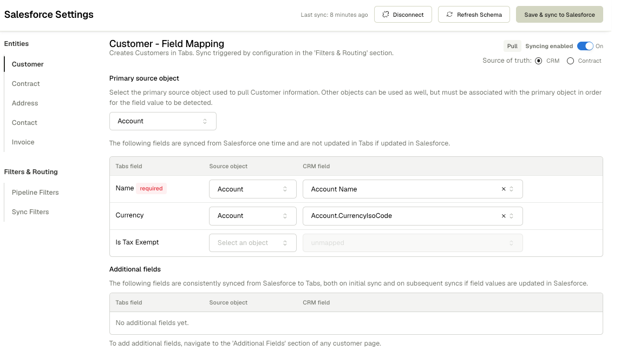The image size is (627, 364).
Task: Clear the Account Name CRM field mapping
Action: point(504,189)
